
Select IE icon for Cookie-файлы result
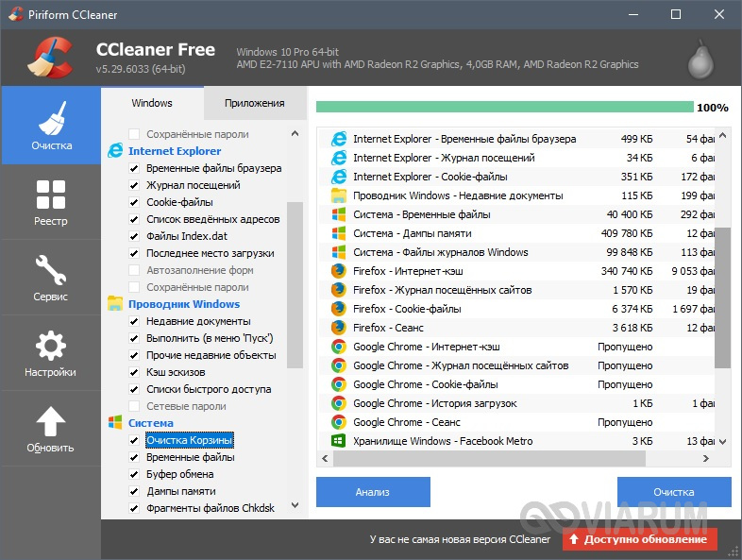point(338,177)
